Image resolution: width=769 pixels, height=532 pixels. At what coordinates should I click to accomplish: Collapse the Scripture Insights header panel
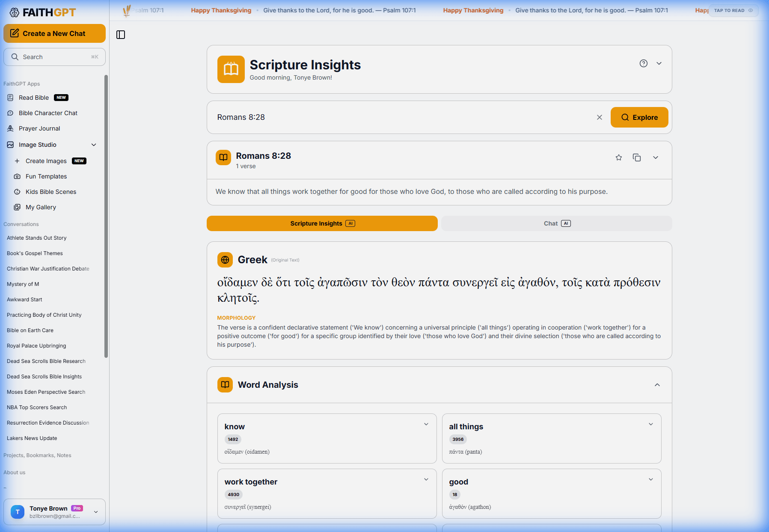[x=659, y=63]
